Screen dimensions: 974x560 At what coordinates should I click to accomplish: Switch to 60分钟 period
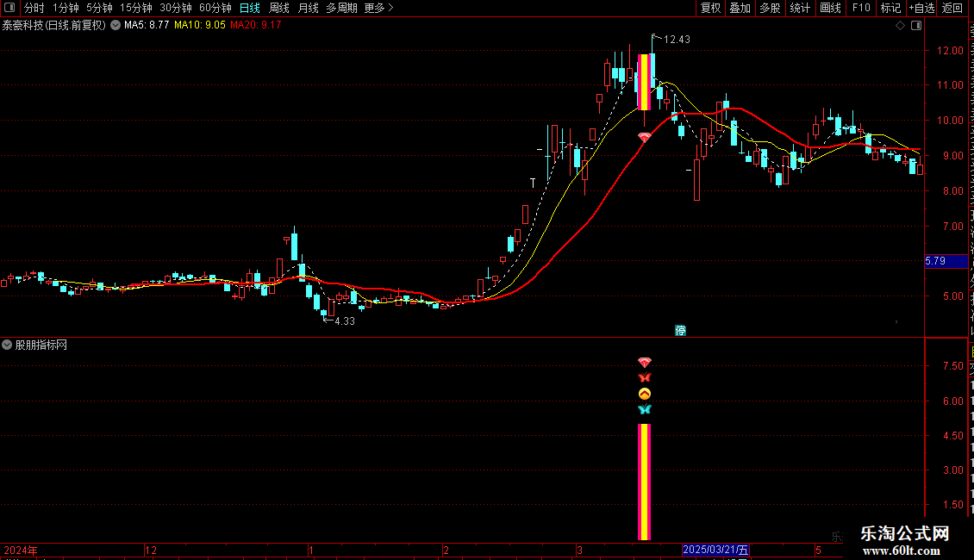coord(215,8)
